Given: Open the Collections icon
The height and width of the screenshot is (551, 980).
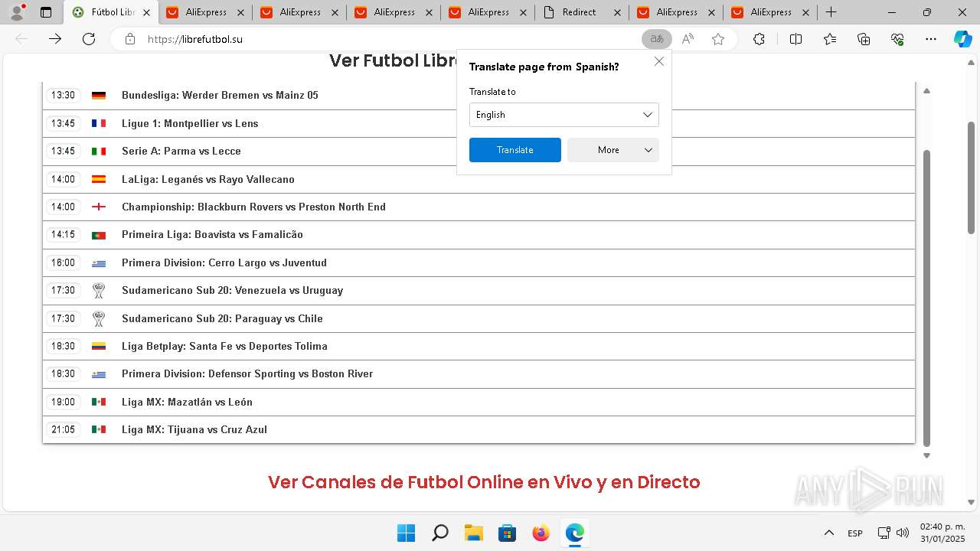Looking at the screenshot, I should [864, 39].
